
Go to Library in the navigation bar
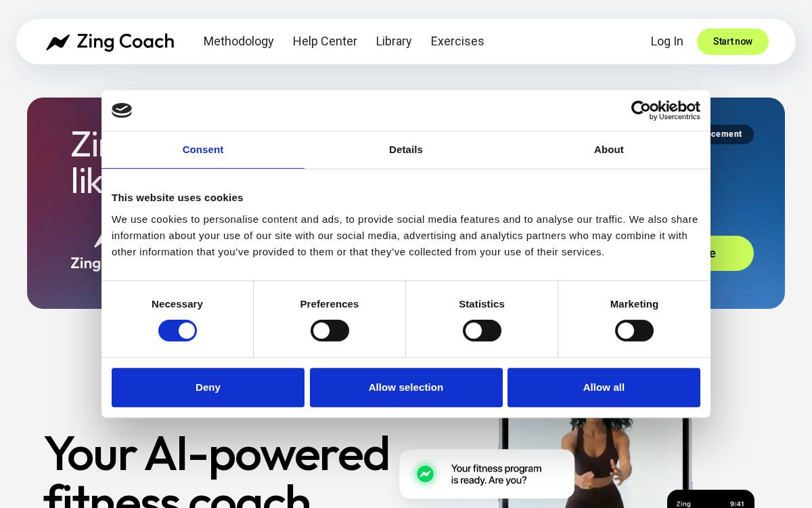coord(394,41)
